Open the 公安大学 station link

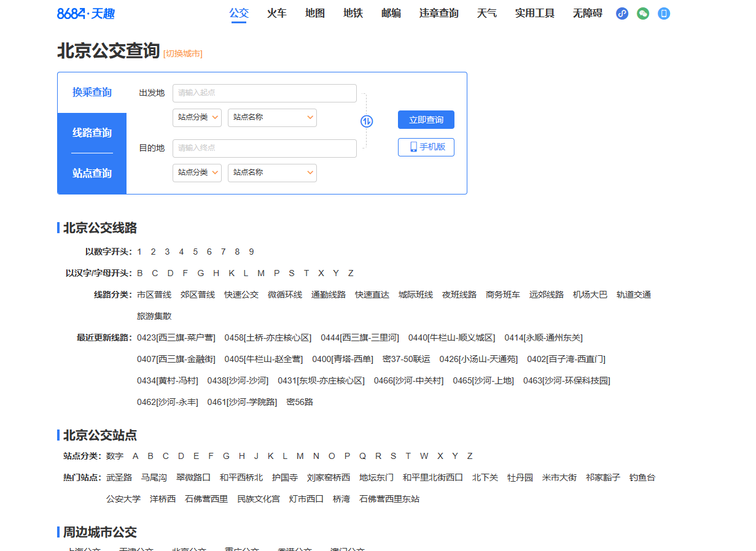tap(123, 499)
